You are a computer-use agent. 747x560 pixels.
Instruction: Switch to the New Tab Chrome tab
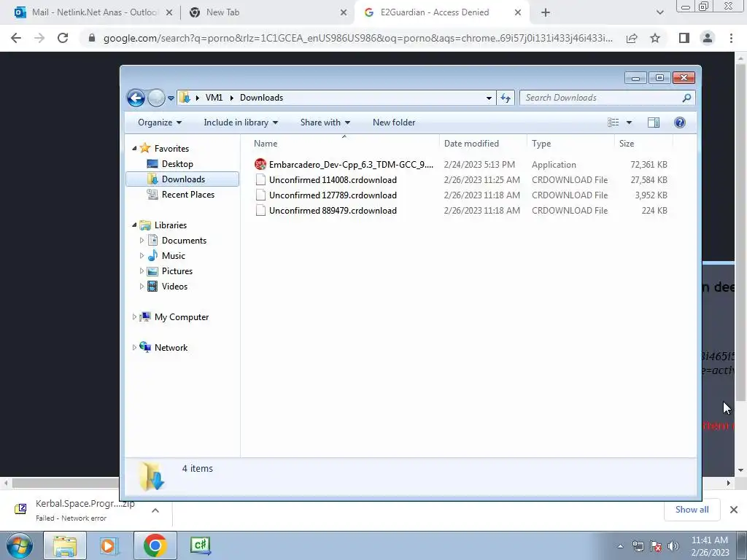(267, 12)
